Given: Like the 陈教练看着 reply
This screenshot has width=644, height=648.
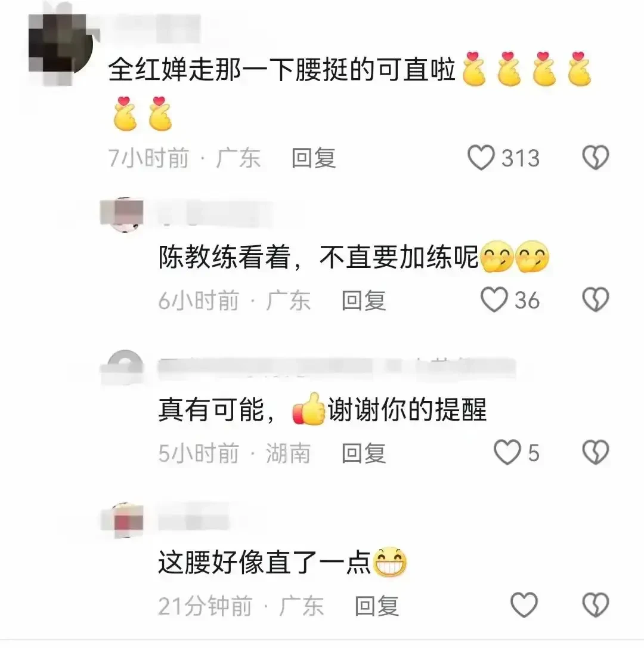Looking at the screenshot, I should pos(494,300).
